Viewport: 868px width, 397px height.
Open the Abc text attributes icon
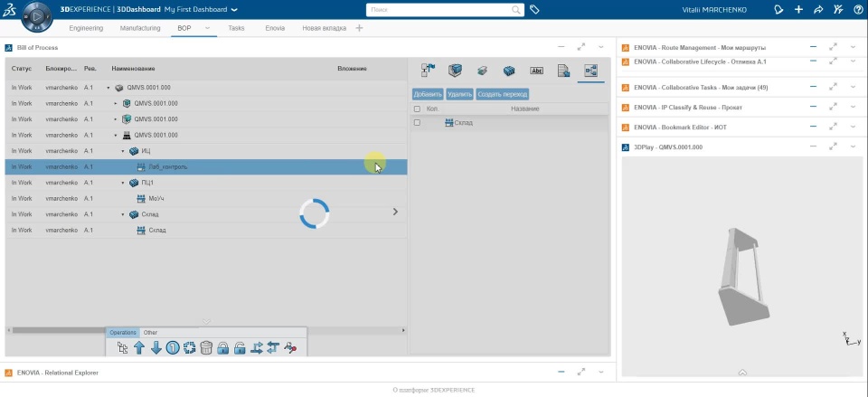(536, 71)
